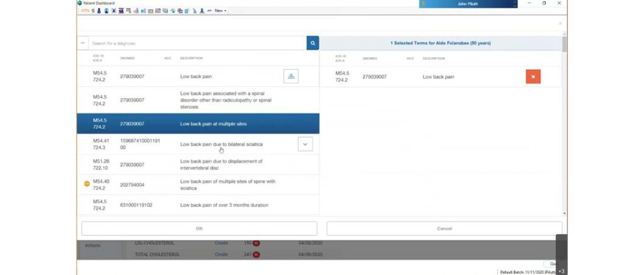Click Create link for LDL-CHOLESTEROL

click(x=221, y=243)
